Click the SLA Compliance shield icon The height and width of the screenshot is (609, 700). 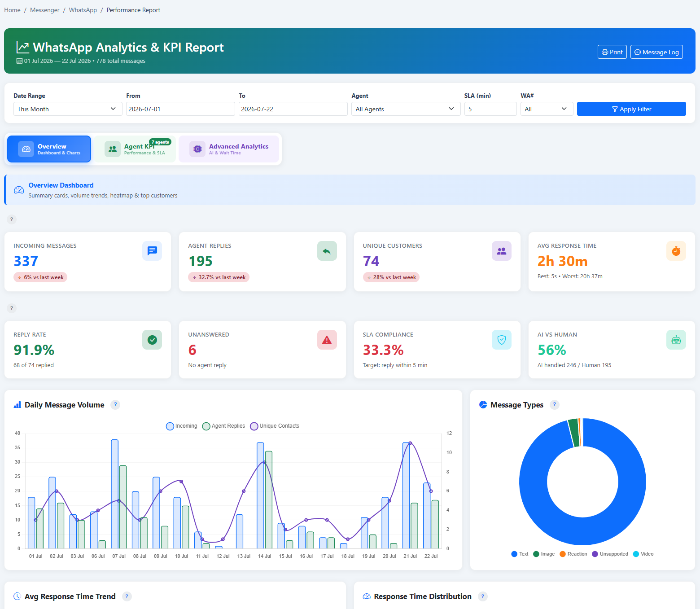tap(502, 340)
